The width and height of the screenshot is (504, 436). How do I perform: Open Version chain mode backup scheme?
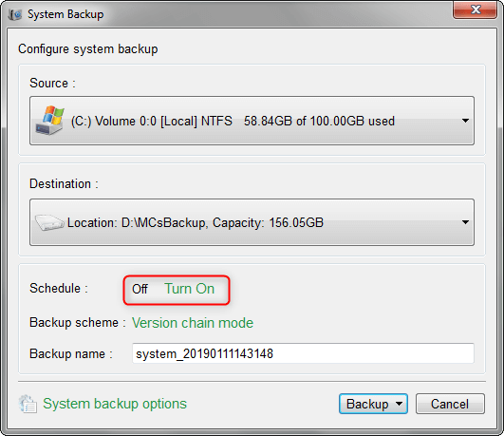pos(193,323)
